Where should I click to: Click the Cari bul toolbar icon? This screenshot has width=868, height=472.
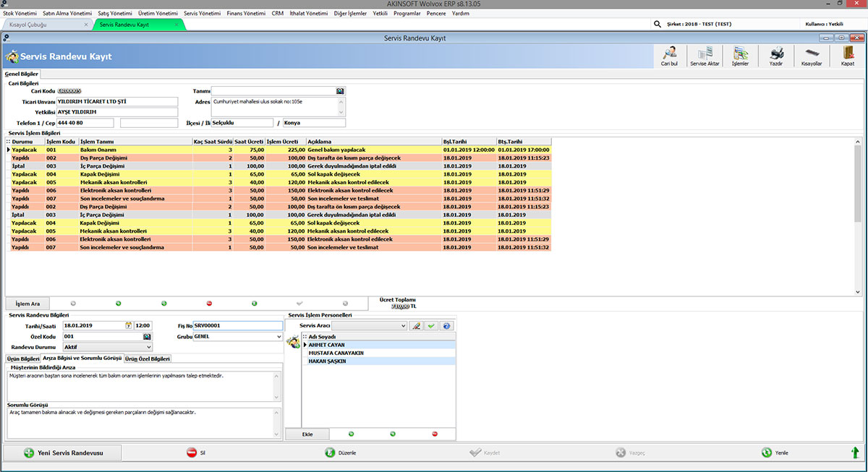coord(668,56)
